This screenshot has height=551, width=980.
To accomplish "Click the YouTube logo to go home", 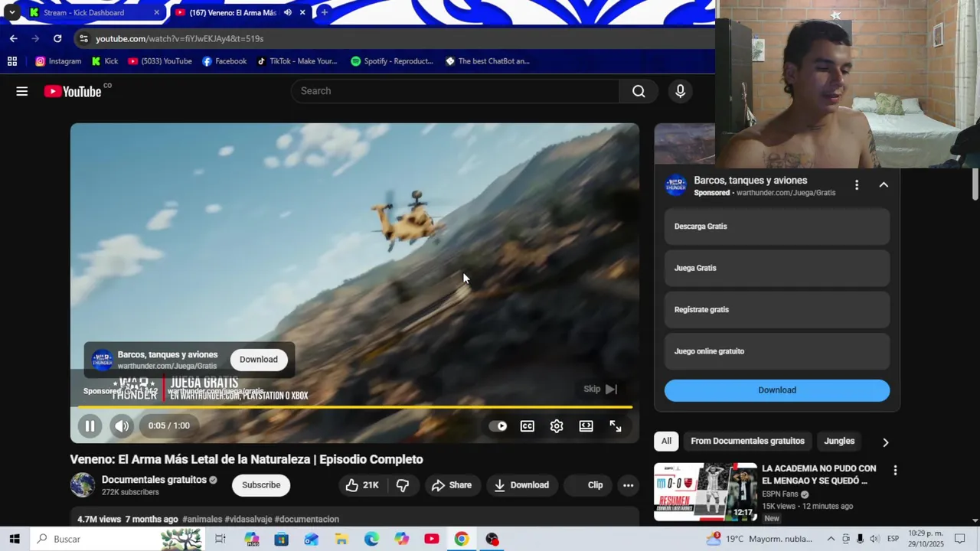I will coord(73,91).
